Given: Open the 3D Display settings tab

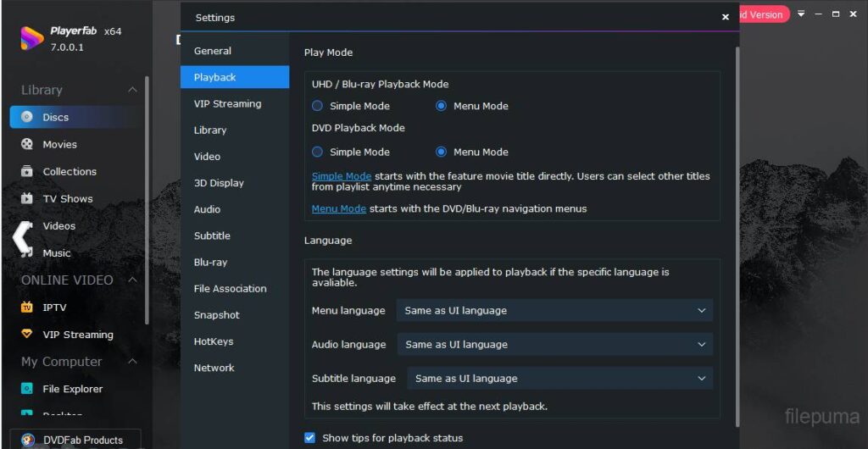Looking at the screenshot, I should [x=235, y=183].
